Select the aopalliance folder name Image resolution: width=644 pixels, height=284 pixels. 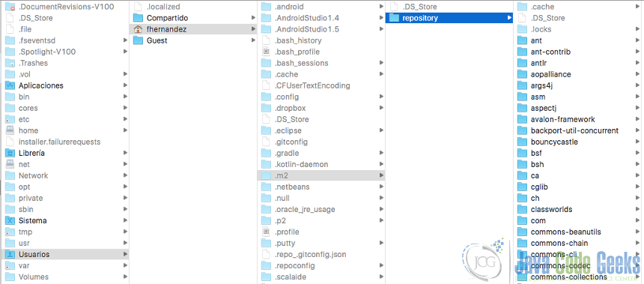(550, 74)
